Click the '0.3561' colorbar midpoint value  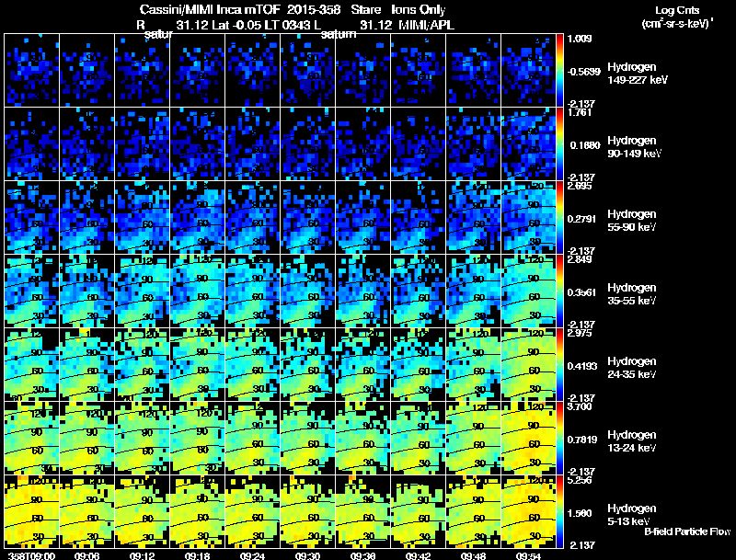[x=582, y=292]
